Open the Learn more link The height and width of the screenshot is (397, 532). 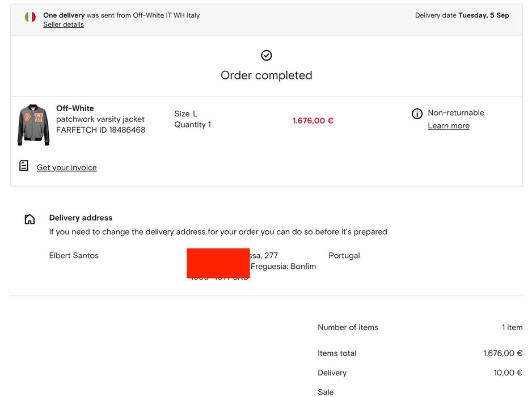(x=449, y=126)
